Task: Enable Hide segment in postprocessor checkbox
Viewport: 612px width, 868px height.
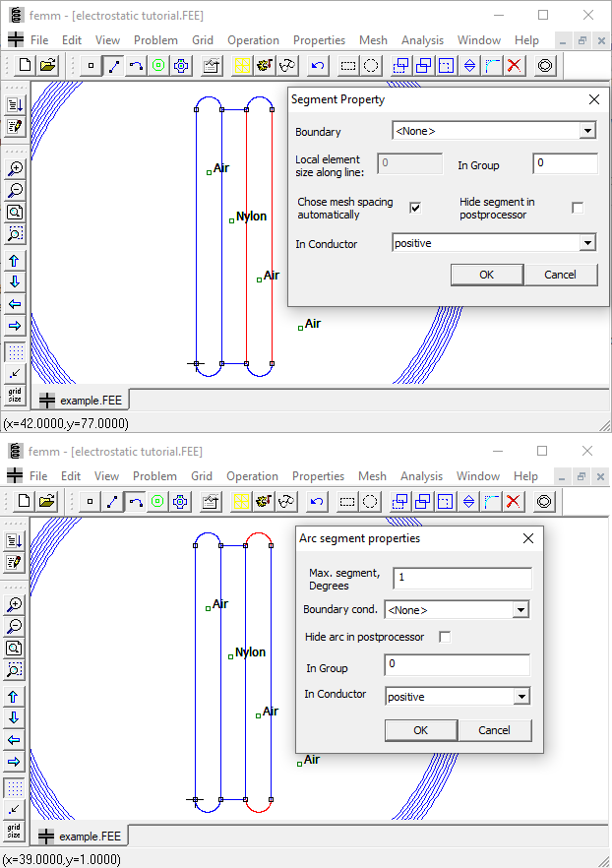Action: pyautogui.click(x=578, y=208)
